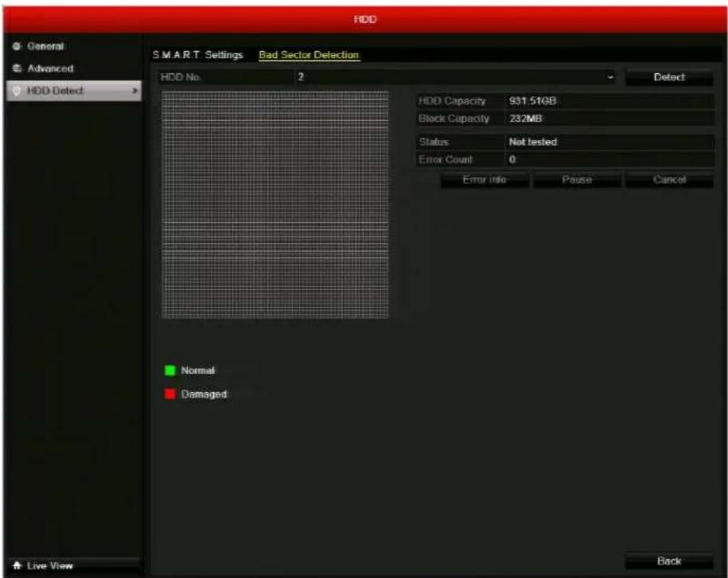728x578 pixels.
Task: Click the Status label
Action: point(434,142)
